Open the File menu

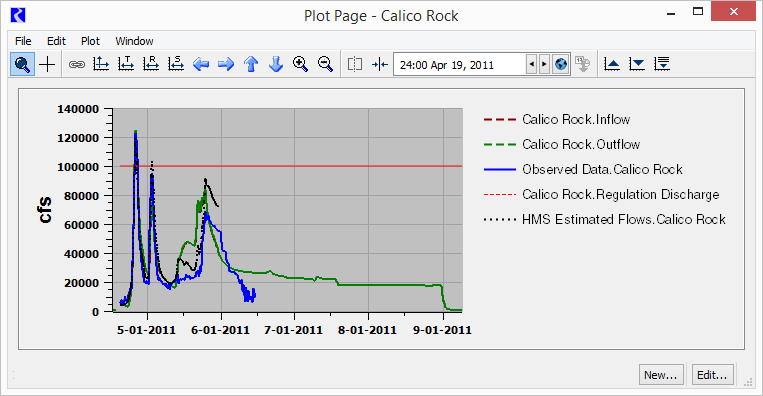coord(23,41)
